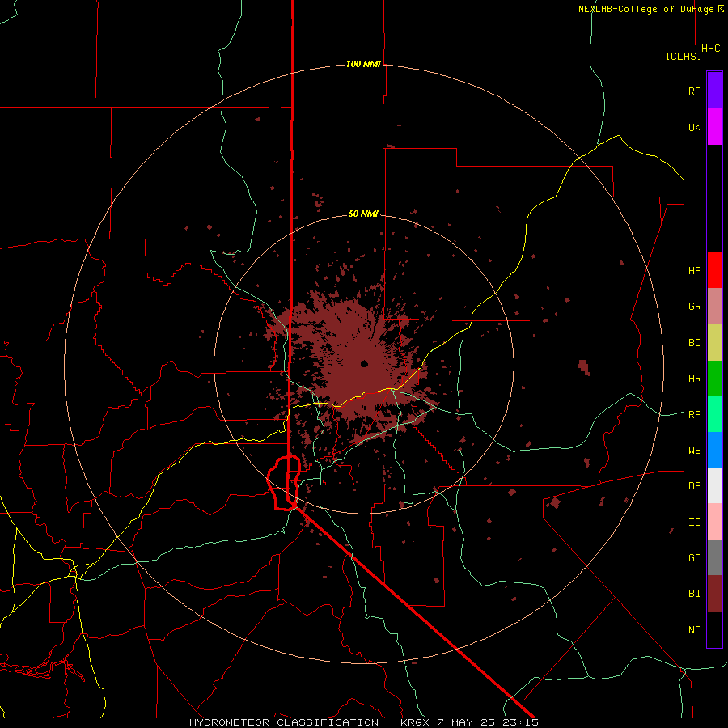Click the UK magenta legend swatch
Screen dimensions: 728x728
[x=714, y=127]
